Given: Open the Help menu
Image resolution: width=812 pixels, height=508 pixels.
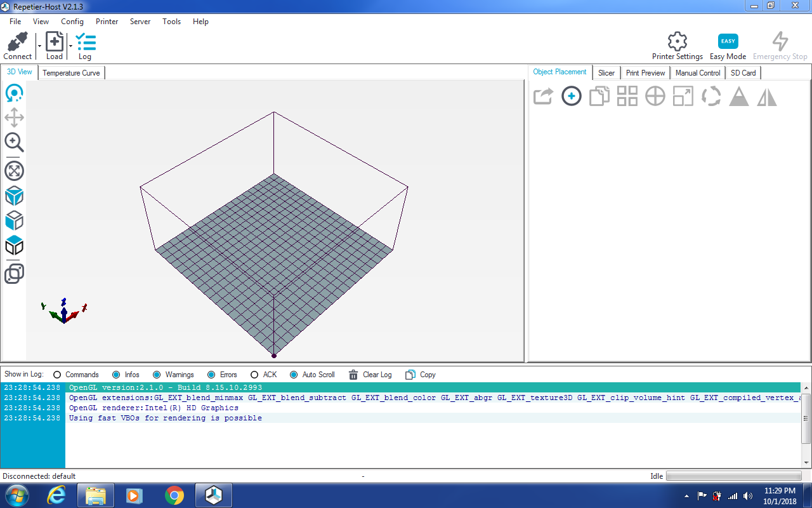Looking at the screenshot, I should pos(200,22).
